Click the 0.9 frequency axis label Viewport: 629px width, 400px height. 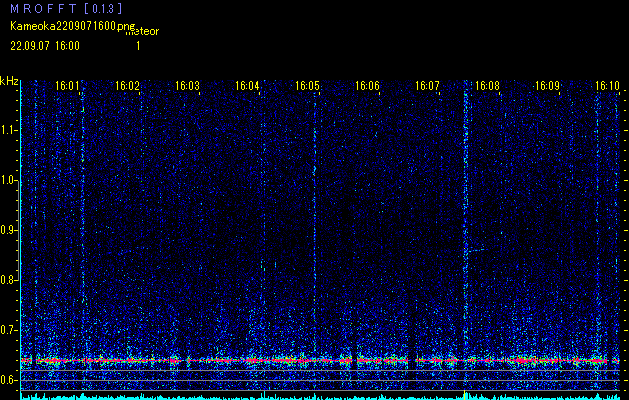pos(9,230)
